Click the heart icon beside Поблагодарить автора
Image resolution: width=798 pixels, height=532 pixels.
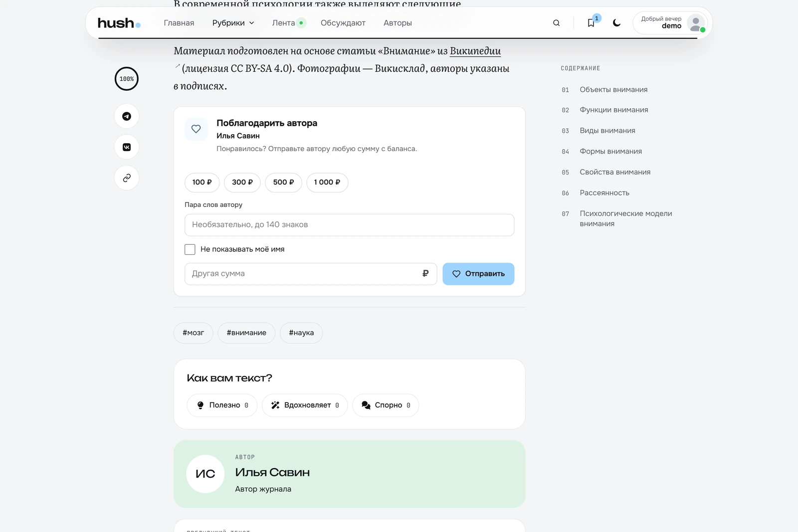tap(196, 129)
